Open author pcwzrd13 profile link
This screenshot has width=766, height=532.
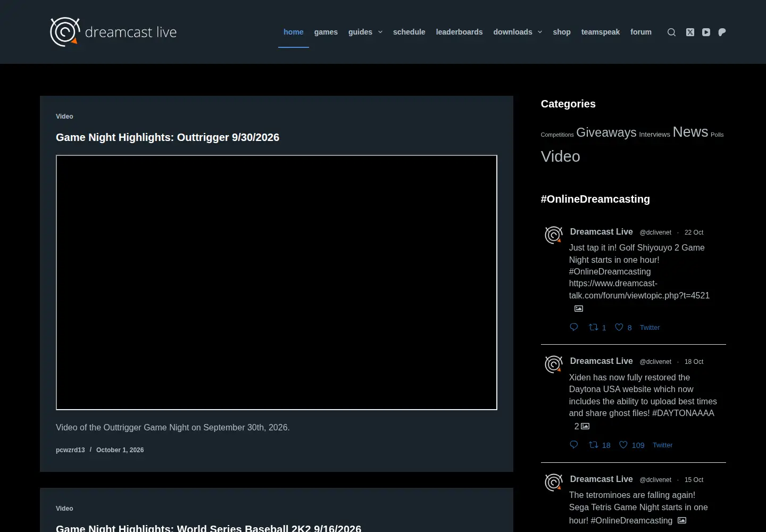70,450
